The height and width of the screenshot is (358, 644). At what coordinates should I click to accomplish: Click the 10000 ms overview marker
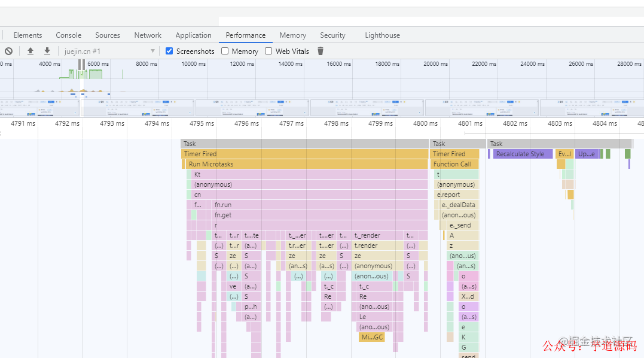pos(194,63)
